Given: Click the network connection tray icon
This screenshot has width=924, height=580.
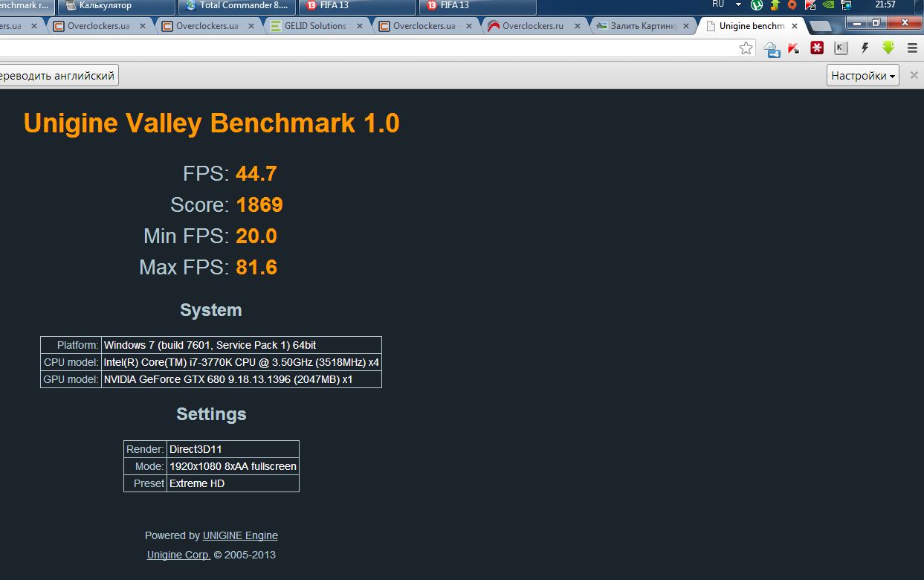Looking at the screenshot, I should tap(844, 5).
